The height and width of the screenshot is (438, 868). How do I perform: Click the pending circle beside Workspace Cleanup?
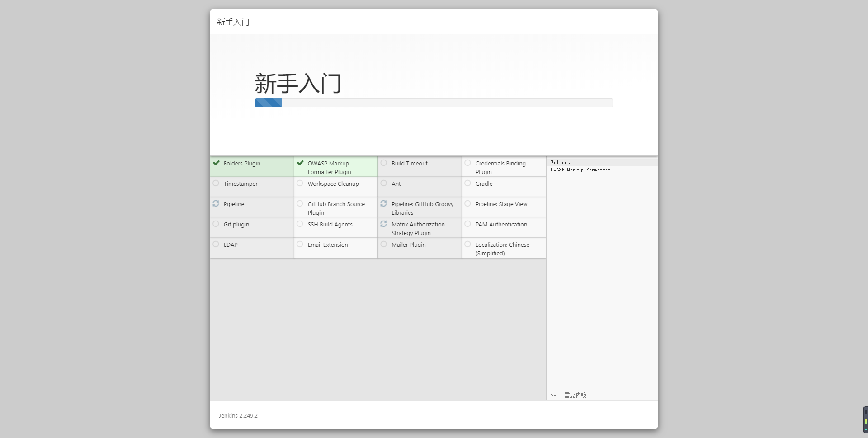pos(300,184)
